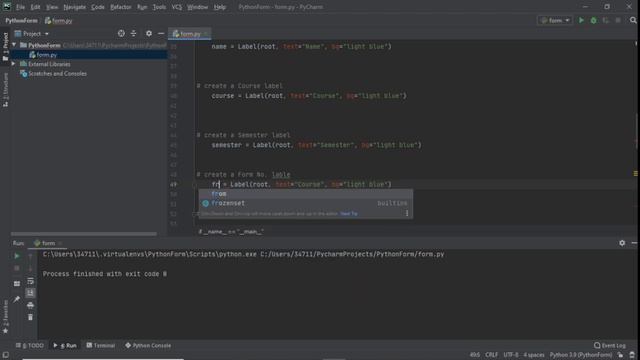Open the Edit menu
Viewport: 640px width, 360px height.
[36, 7]
